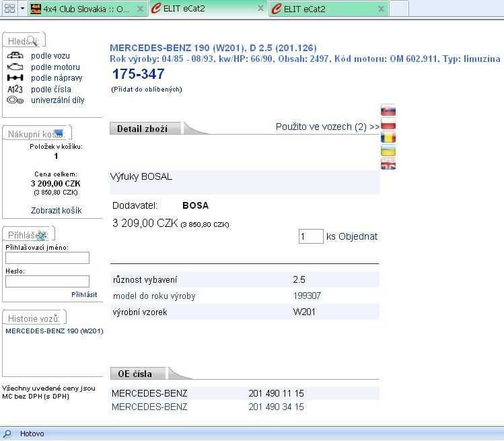
Task: Click the magnifier icon in Hledat header
Action: tap(32, 40)
